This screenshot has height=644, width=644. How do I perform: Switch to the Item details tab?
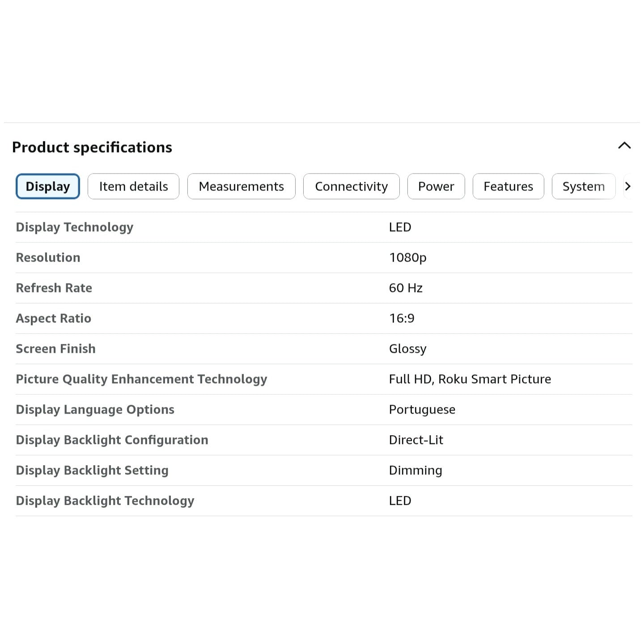[x=133, y=186]
